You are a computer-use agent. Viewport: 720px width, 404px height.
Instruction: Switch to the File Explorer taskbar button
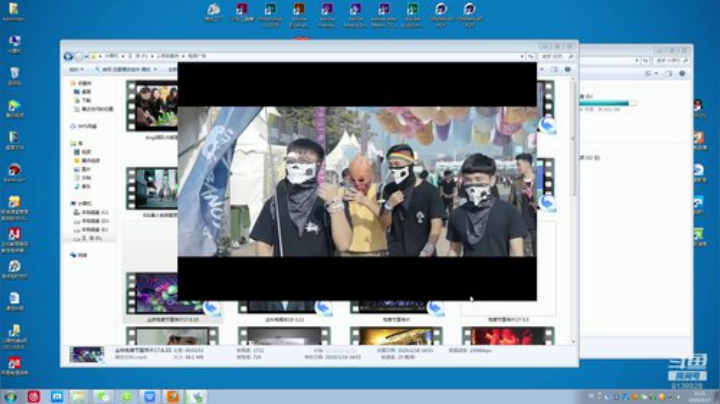coord(79,397)
